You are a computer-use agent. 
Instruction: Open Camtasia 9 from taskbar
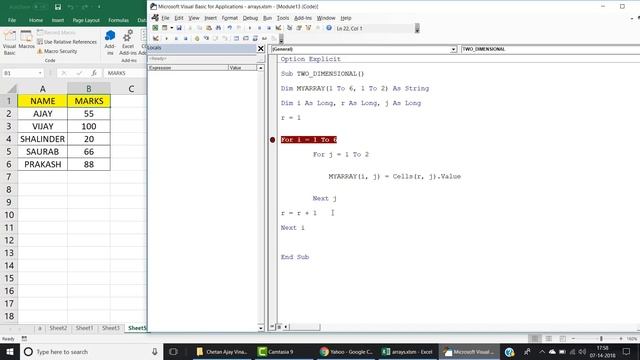click(276, 351)
